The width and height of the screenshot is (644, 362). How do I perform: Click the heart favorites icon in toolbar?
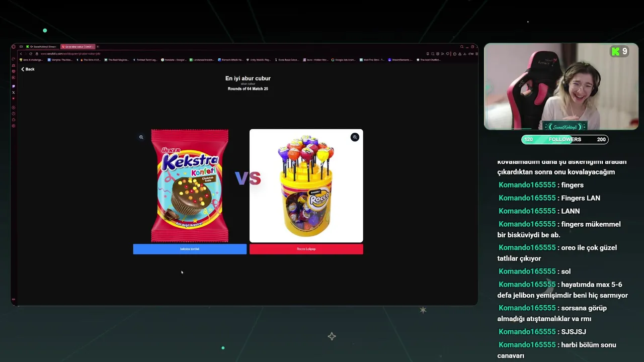(x=448, y=54)
